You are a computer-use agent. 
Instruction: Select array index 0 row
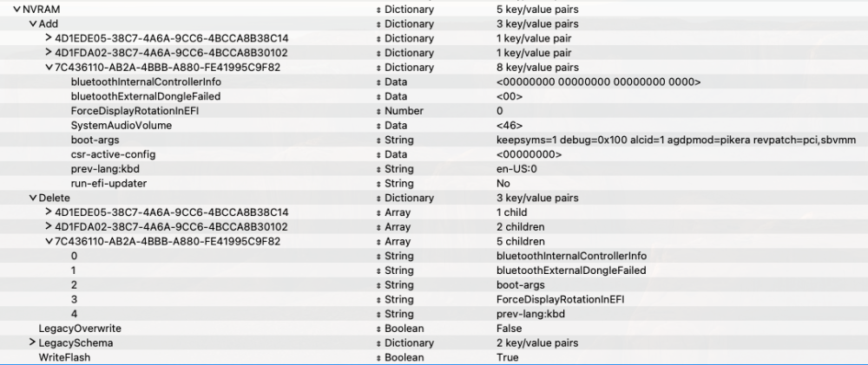coord(74,256)
